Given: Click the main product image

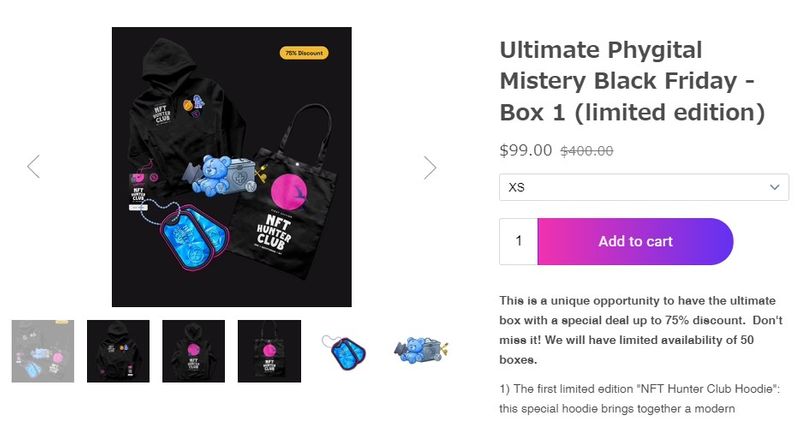Looking at the screenshot, I should [x=232, y=167].
